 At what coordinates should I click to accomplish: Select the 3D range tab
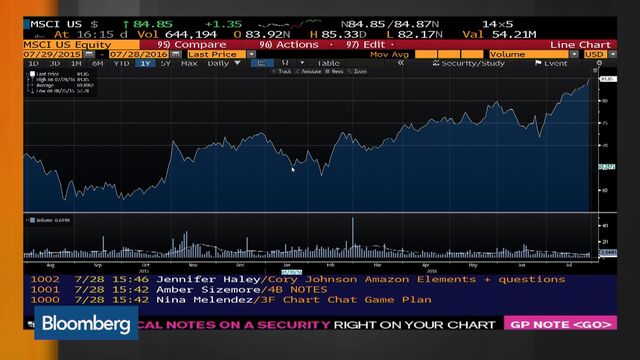pyautogui.click(x=54, y=63)
